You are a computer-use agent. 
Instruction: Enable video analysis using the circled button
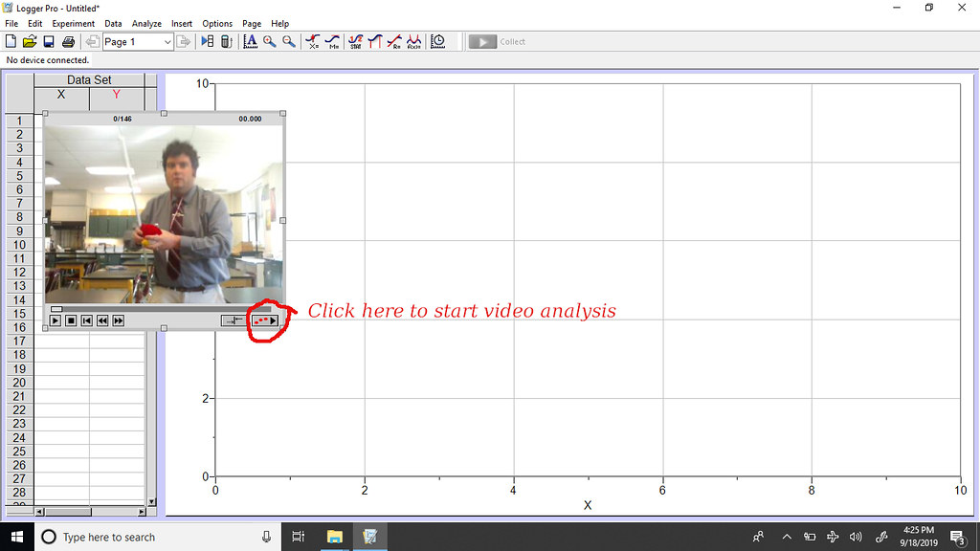pos(263,320)
